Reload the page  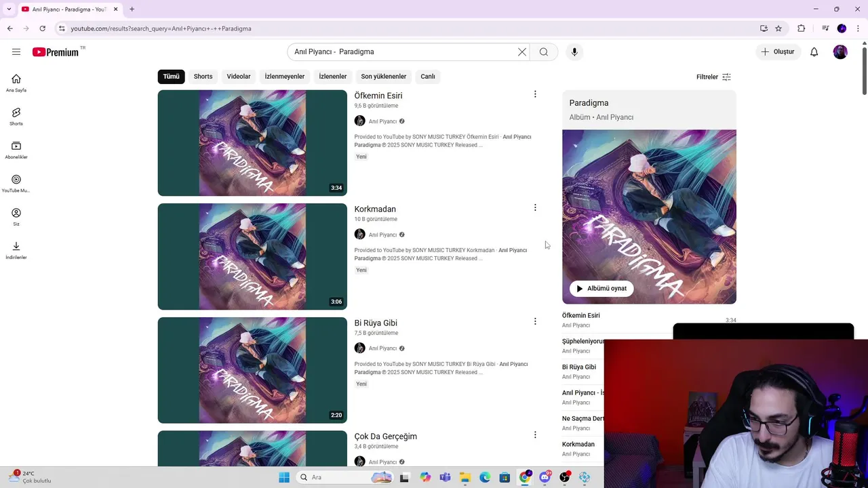click(x=42, y=28)
